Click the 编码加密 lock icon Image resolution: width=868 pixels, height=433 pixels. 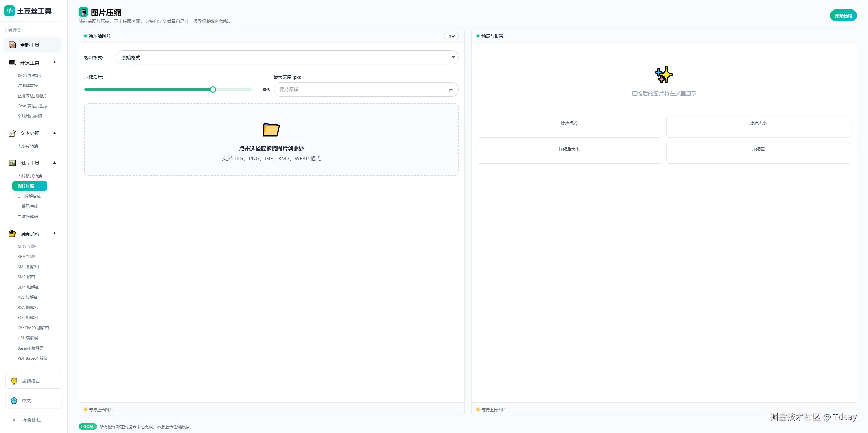click(x=12, y=234)
